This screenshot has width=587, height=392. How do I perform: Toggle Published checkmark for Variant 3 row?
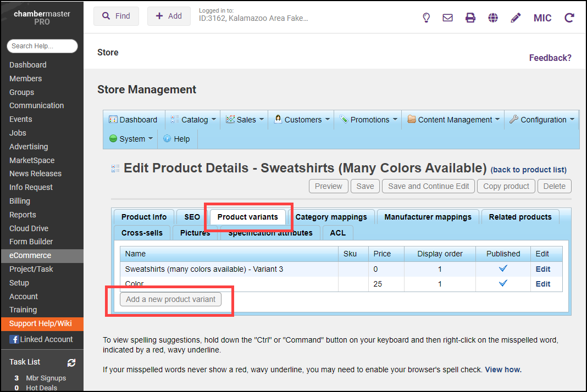tap(503, 268)
